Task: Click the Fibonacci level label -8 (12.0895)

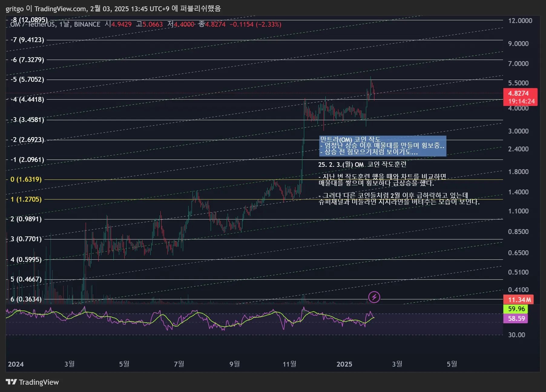Action: tap(29, 20)
